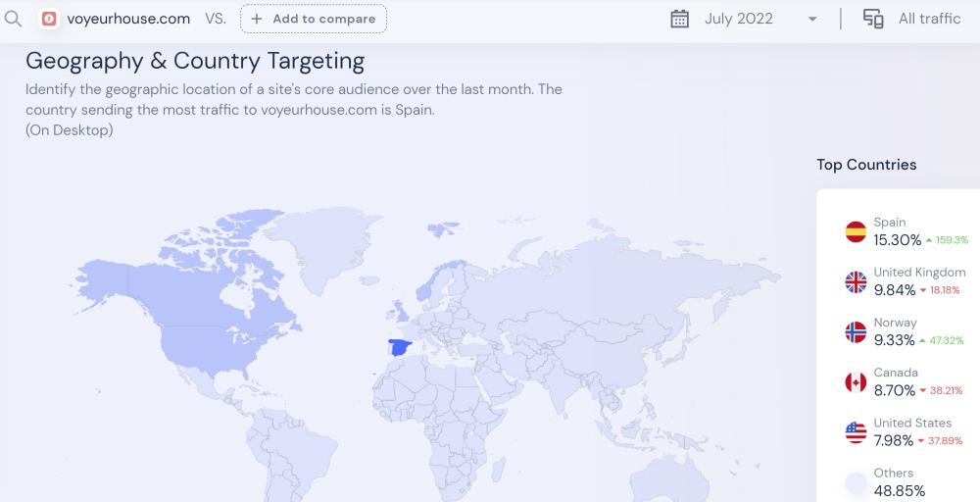The image size is (980, 502).
Task: Click the Norway flag icon
Action: (856, 332)
